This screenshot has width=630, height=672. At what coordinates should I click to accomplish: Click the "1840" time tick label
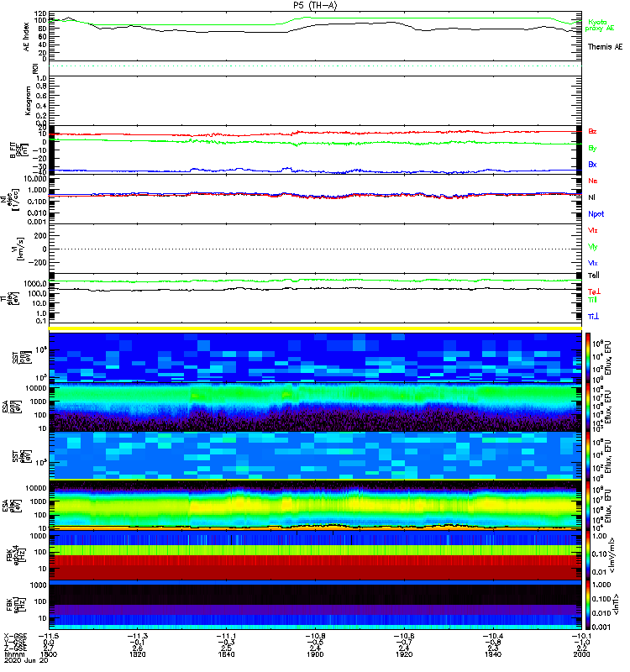226,654
